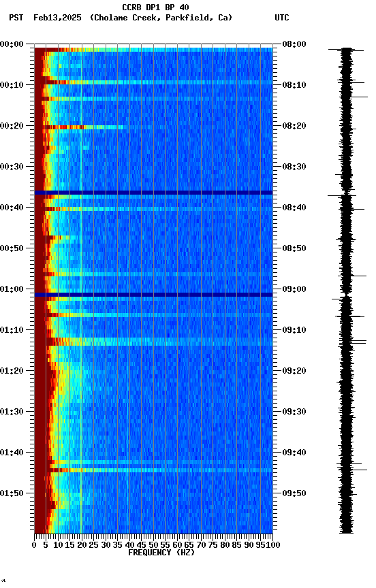The height and width of the screenshot is (588, 376).
Task: Click the 01:40 PST time label
Action: 12,453
